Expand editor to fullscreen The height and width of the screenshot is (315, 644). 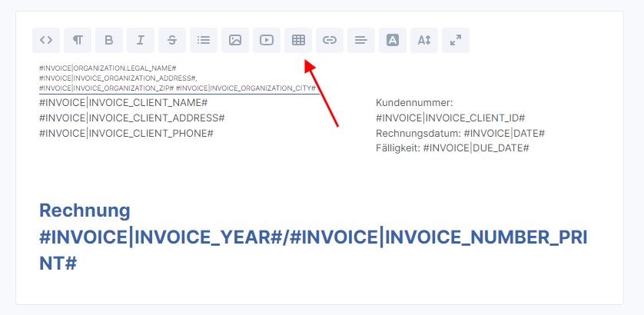click(x=456, y=40)
